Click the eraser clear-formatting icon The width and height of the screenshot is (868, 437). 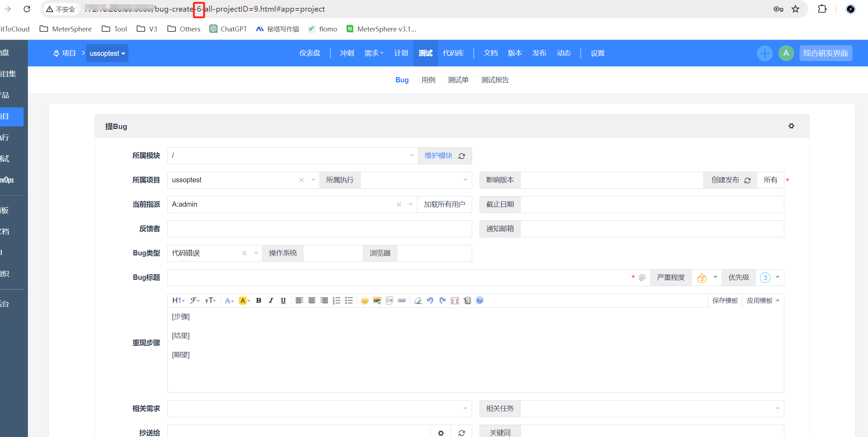417,300
